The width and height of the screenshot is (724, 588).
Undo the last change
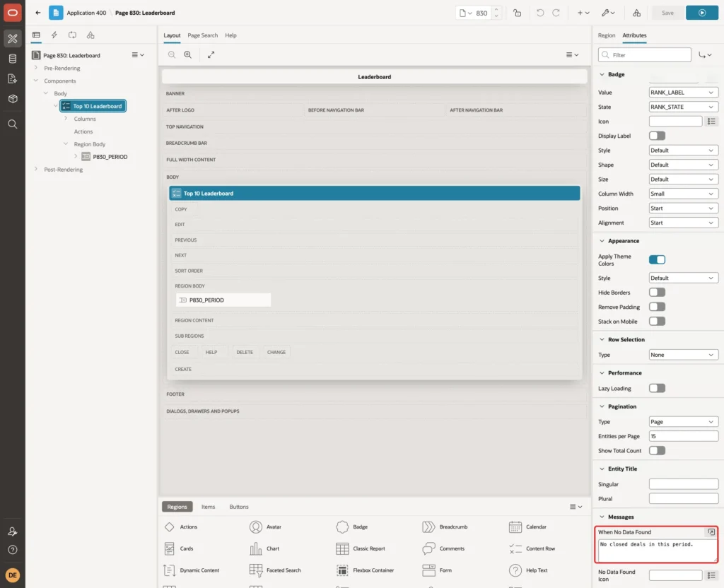[539, 13]
